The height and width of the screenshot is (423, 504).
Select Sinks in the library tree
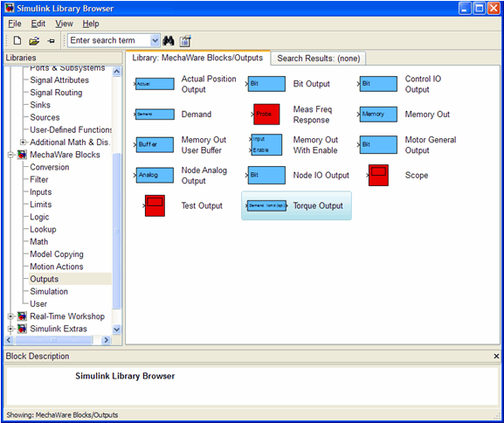click(x=40, y=105)
